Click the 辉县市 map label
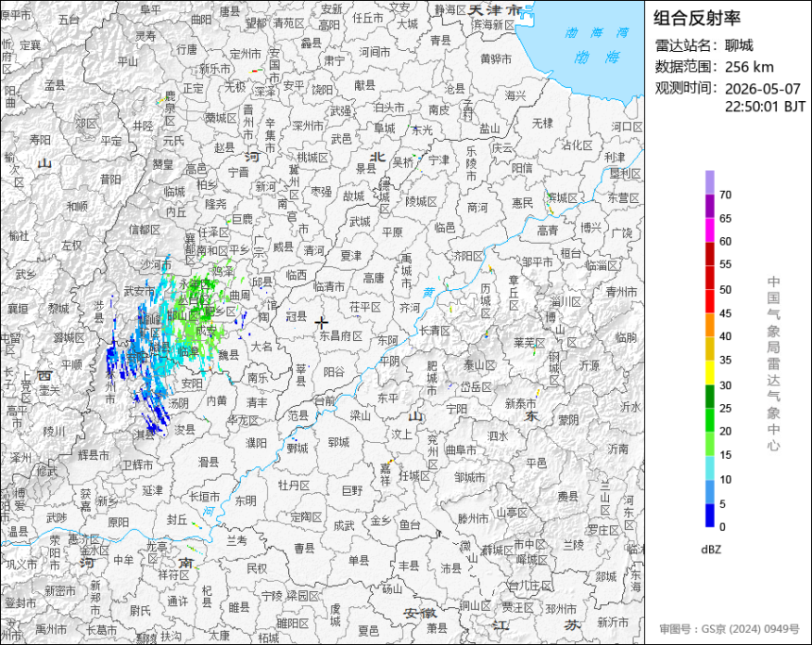Screen dimensions: 812x645 click(x=93, y=455)
